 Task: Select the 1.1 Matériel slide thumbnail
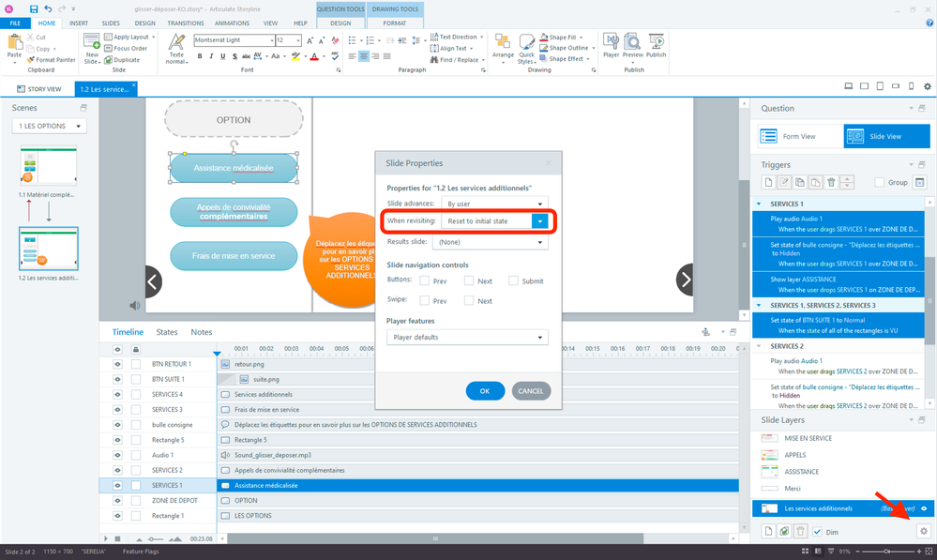(48, 166)
